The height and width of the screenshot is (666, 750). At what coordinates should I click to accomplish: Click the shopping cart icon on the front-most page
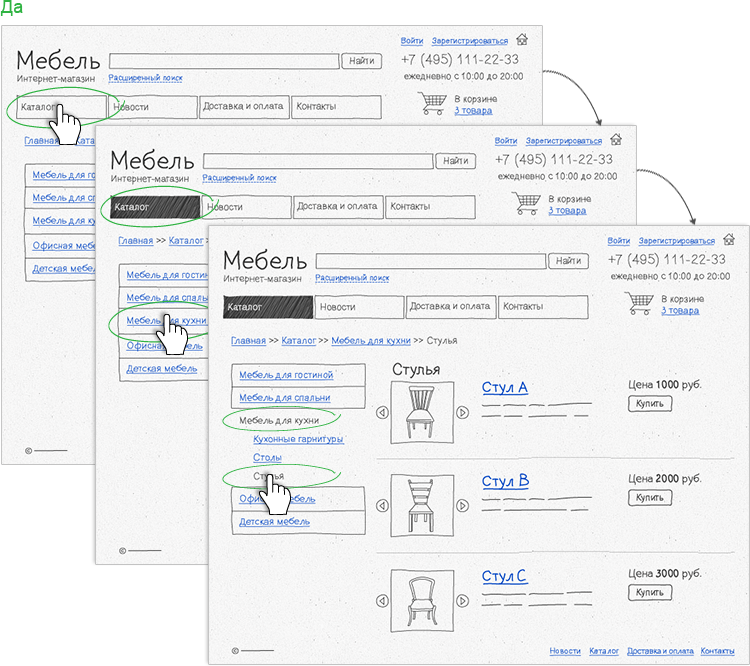(637, 304)
